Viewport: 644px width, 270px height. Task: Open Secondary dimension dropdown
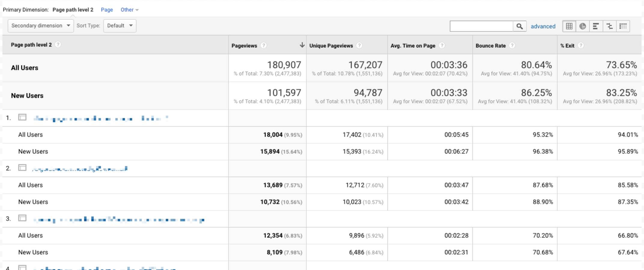(x=41, y=26)
